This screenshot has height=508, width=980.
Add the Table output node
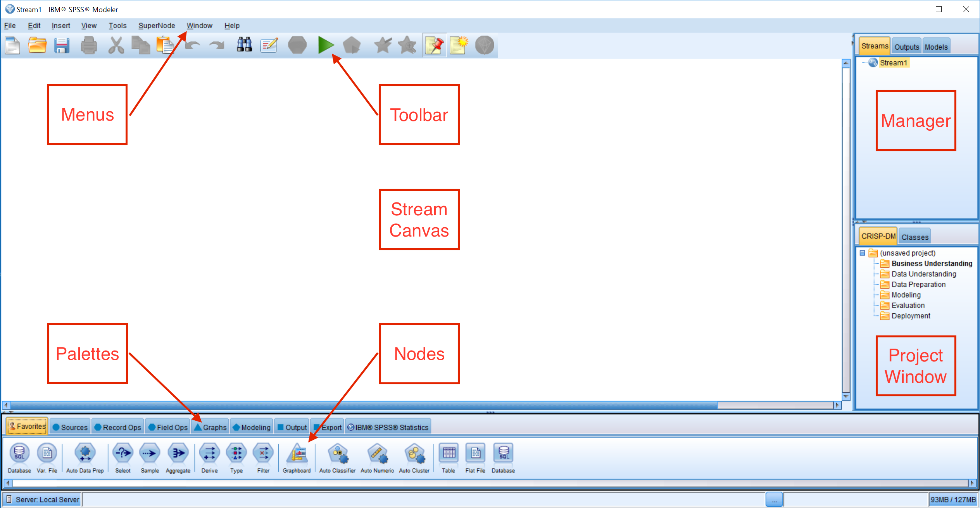[x=449, y=458]
